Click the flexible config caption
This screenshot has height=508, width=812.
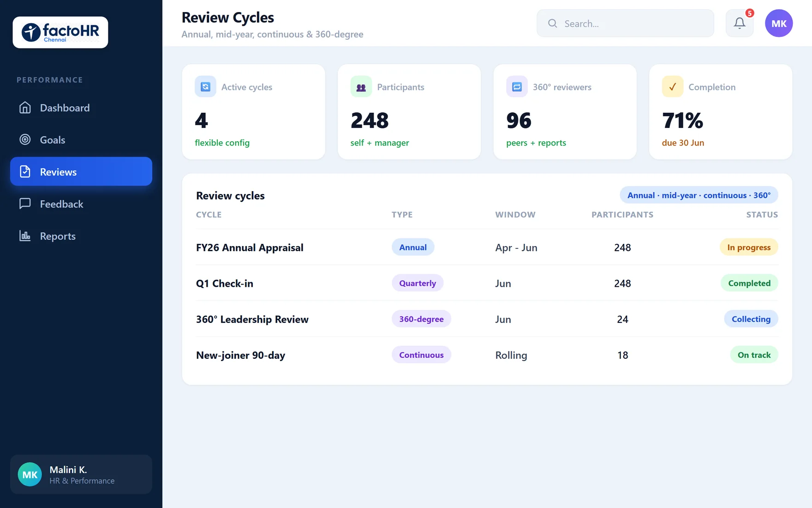[222, 143]
